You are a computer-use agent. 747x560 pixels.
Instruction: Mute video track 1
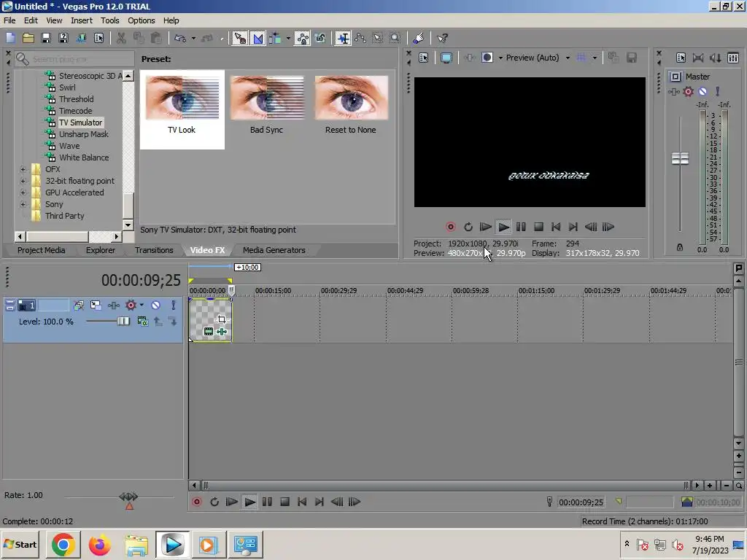tap(156, 306)
